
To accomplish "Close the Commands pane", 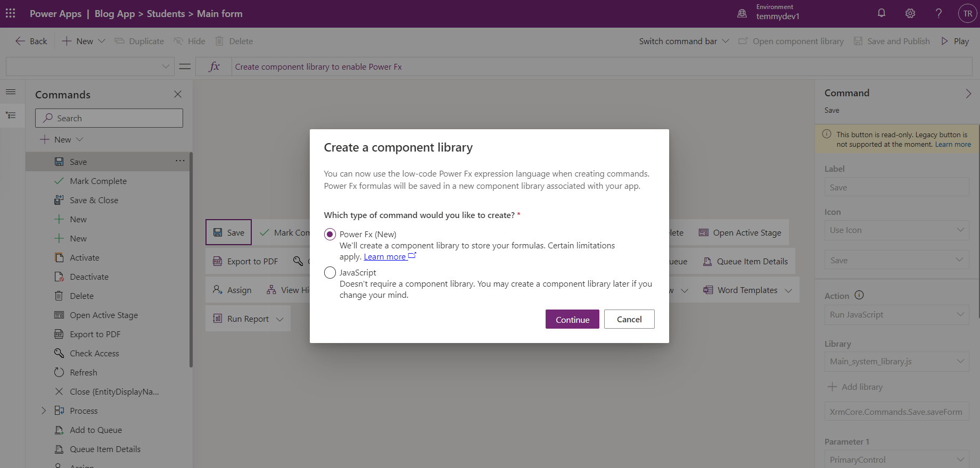I will pyautogui.click(x=178, y=94).
